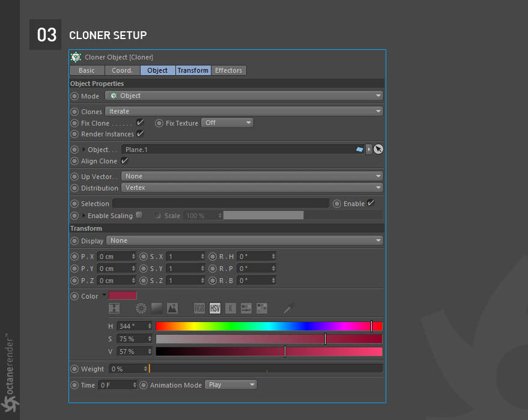This screenshot has height=420, width=528.
Task: Click the R.B animation dot
Action: pos(213,281)
